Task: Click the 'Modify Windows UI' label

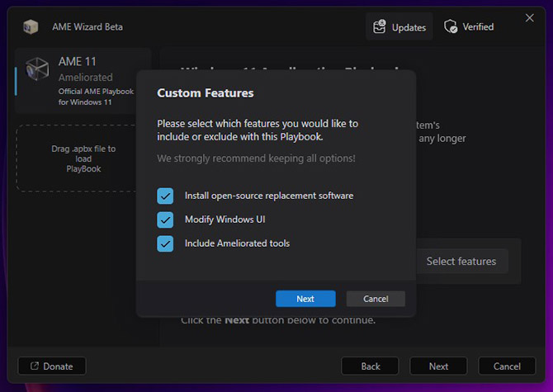Action: pos(225,220)
